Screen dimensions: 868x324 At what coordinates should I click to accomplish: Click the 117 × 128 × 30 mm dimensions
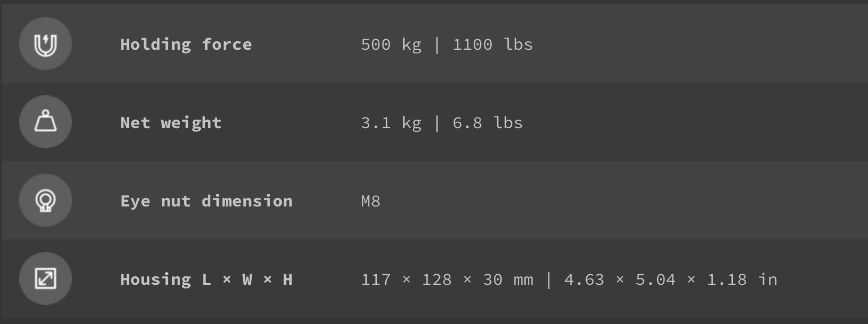(447, 280)
